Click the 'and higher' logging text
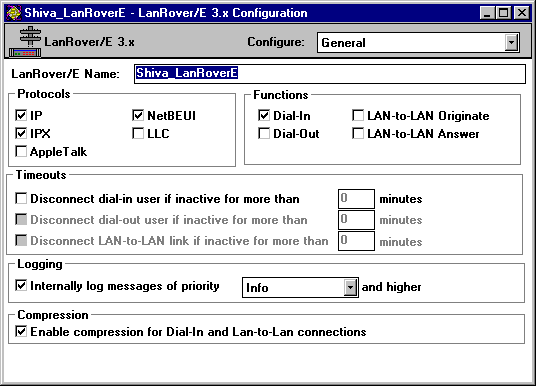 pos(391,287)
